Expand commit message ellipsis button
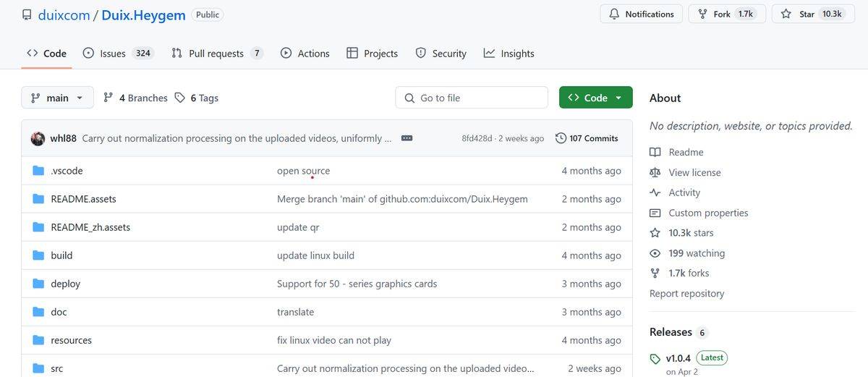The image size is (868, 377). point(407,138)
